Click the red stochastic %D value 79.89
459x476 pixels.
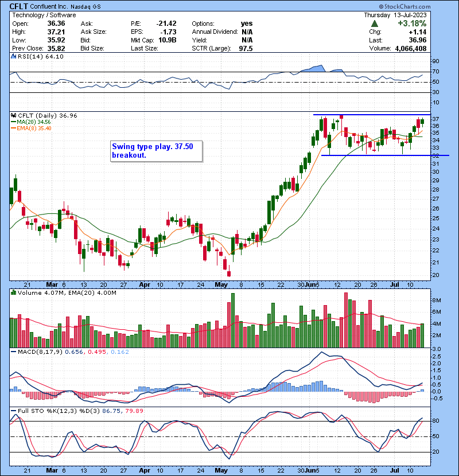coord(133,411)
